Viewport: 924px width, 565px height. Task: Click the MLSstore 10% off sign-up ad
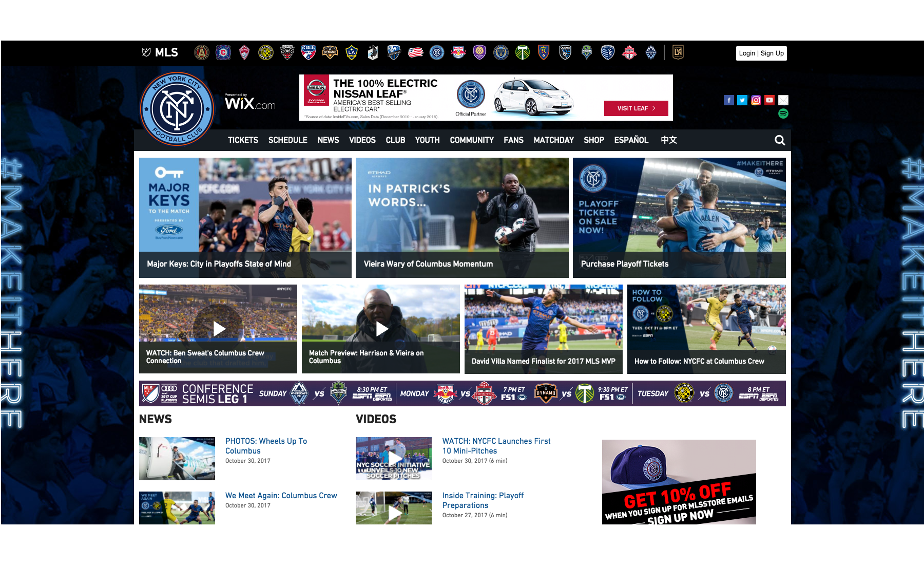(679, 482)
